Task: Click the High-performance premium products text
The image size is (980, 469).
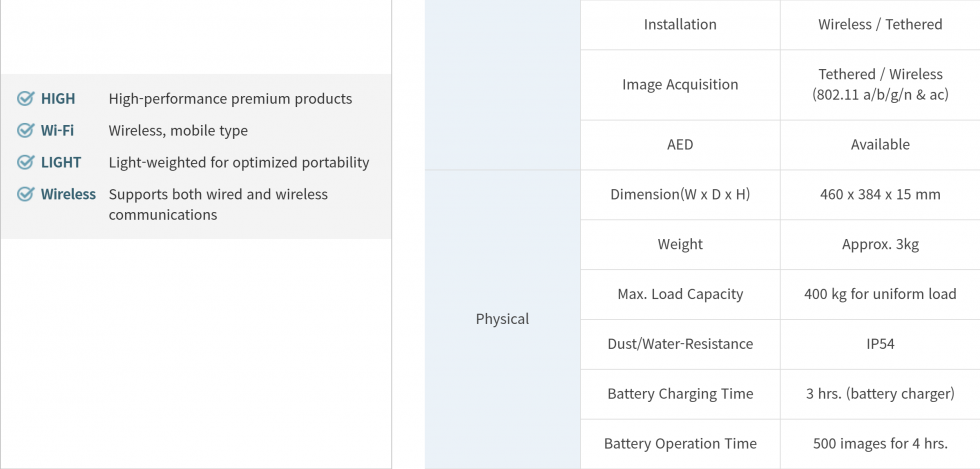Action: [230, 99]
